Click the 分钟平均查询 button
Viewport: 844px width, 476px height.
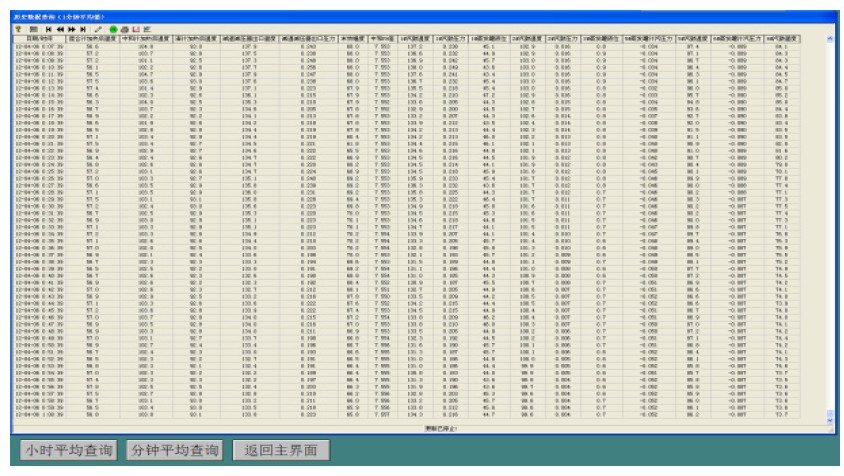point(176,450)
